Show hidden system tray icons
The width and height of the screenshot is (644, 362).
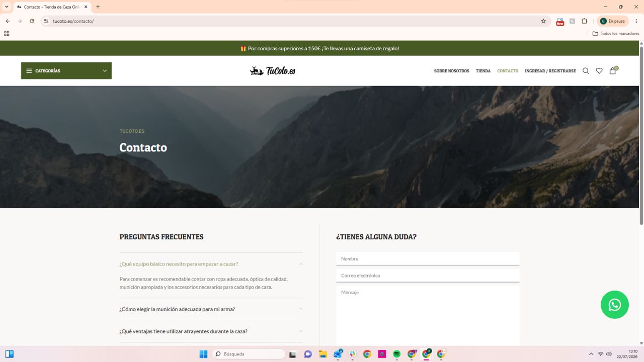pyautogui.click(x=591, y=354)
